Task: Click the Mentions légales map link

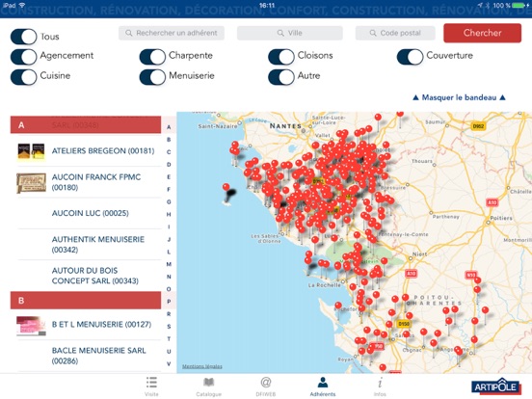Action: click(202, 366)
